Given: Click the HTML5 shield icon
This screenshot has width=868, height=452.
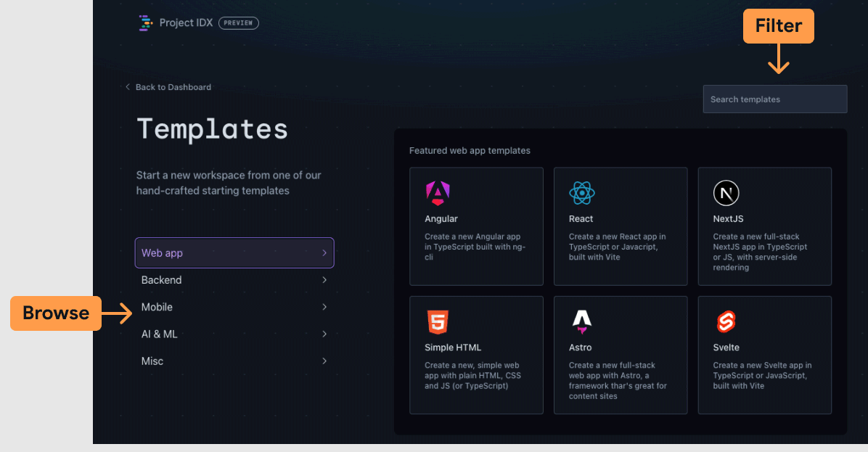Looking at the screenshot, I should click(438, 322).
